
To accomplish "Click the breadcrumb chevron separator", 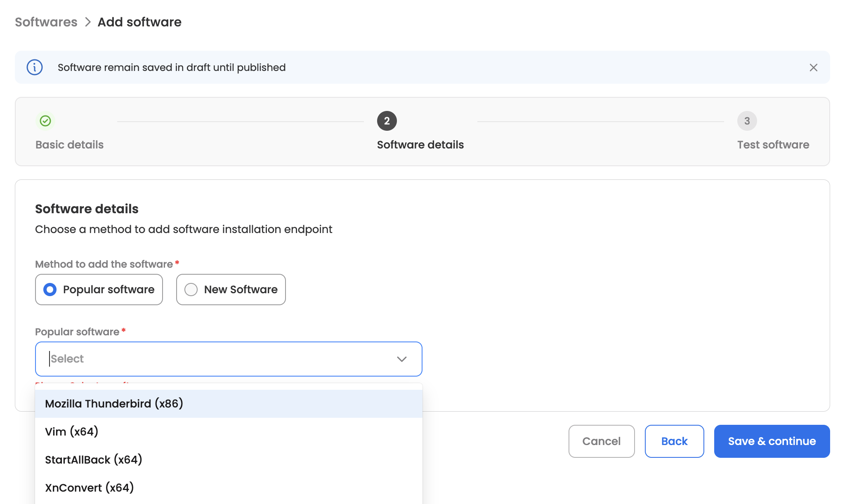I will (x=87, y=22).
